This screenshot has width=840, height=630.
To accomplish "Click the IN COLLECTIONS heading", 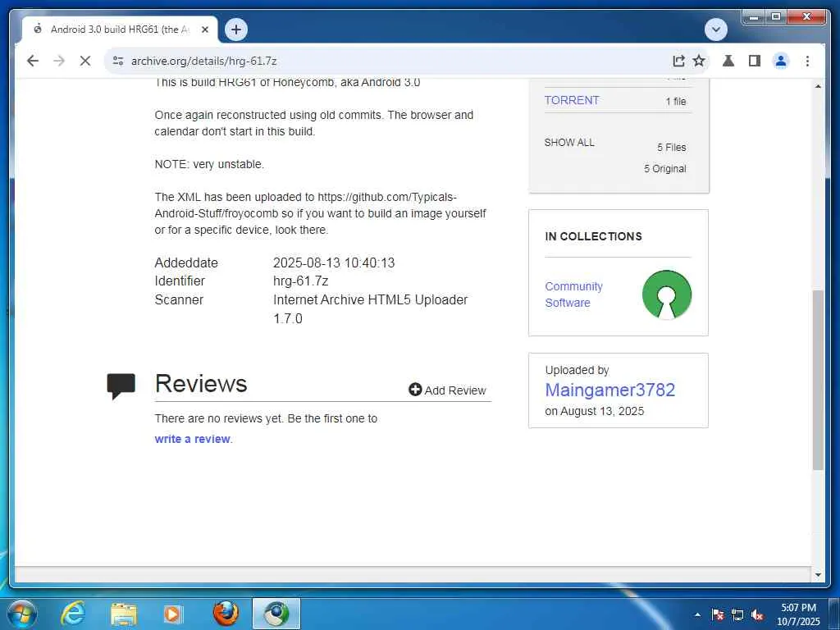I will click(x=593, y=236).
